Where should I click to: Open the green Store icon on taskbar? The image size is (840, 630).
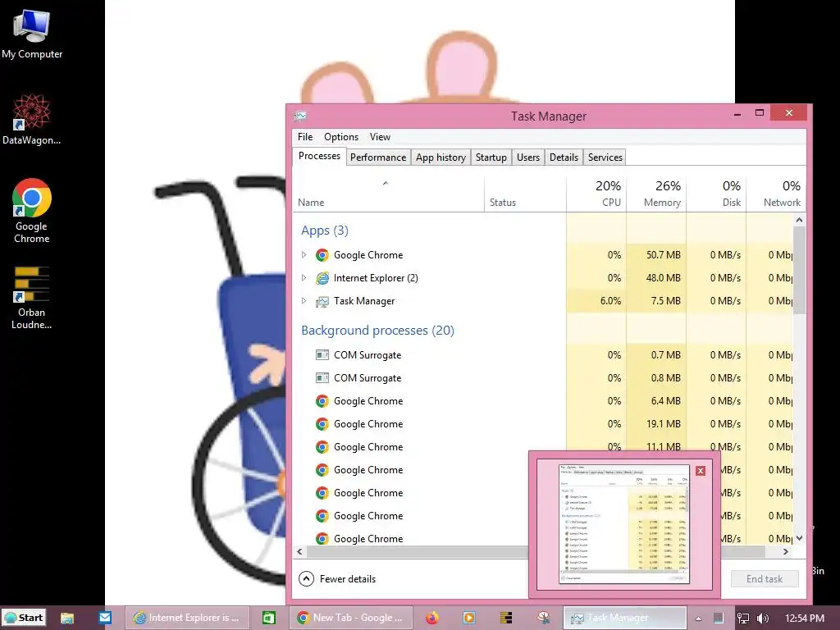pyautogui.click(x=269, y=618)
